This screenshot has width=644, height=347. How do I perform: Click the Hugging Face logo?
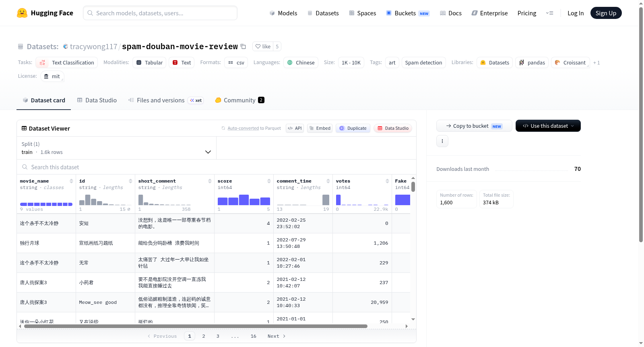[x=45, y=13]
